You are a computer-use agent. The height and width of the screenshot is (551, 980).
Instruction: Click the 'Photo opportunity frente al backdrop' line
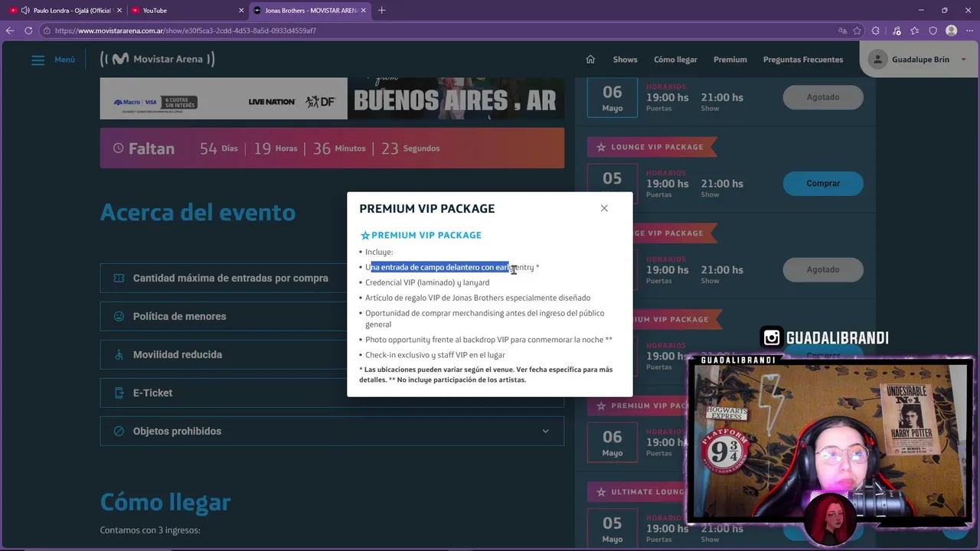488,340
